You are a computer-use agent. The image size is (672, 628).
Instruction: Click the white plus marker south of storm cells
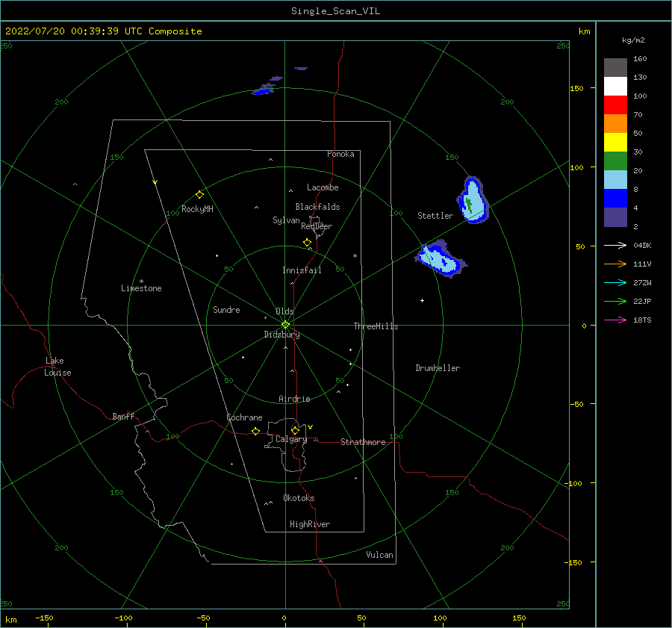[x=422, y=300]
